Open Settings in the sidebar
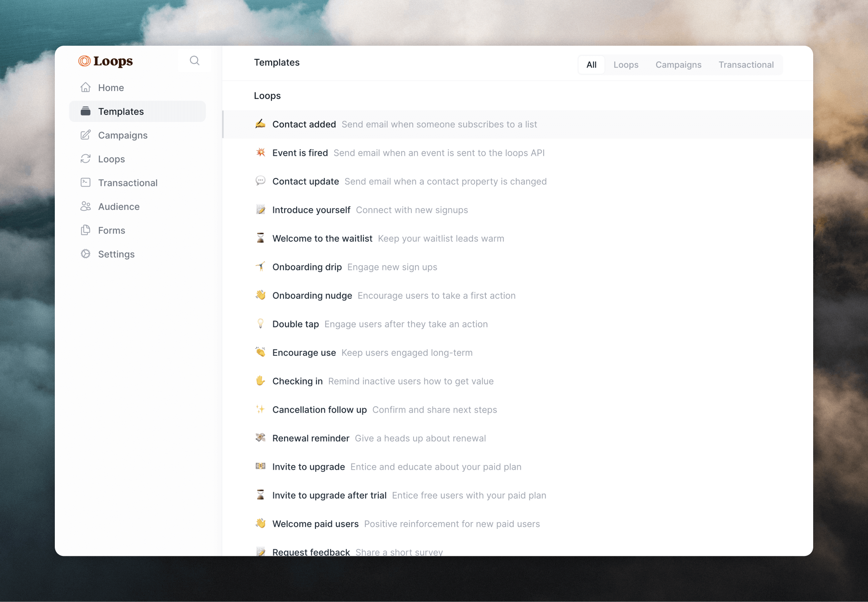Viewport: 868px width, 602px height. point(137,254)
